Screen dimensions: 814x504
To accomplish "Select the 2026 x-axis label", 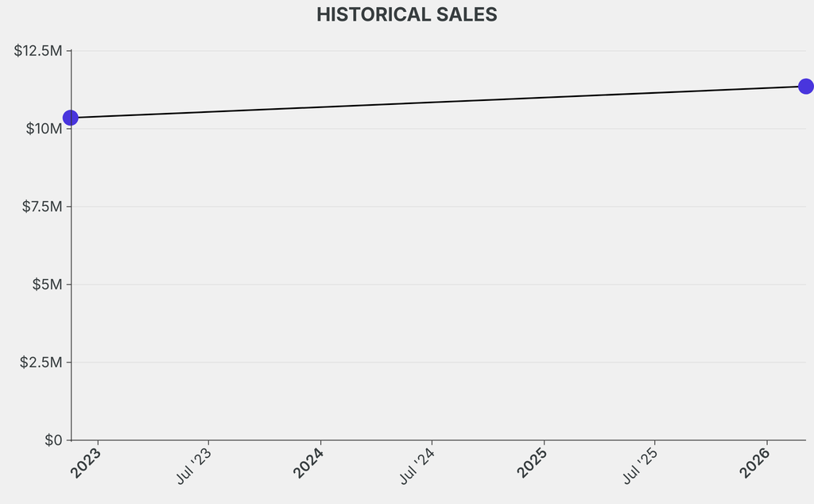I will coord(754,463).
